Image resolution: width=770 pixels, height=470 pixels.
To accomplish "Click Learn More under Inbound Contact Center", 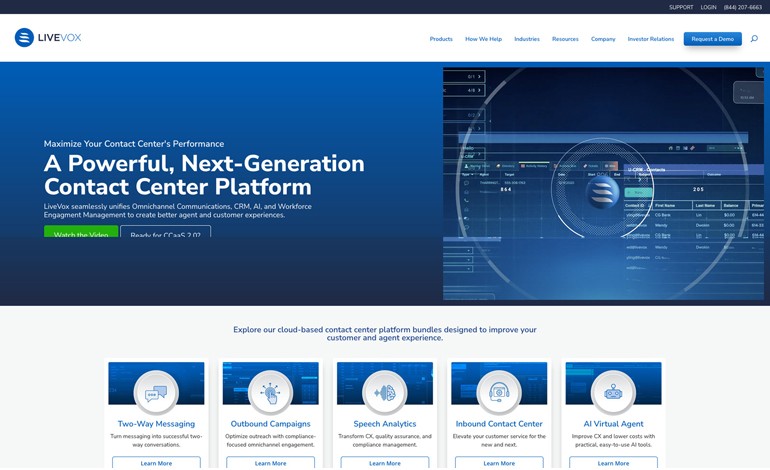I will point(499,462).
